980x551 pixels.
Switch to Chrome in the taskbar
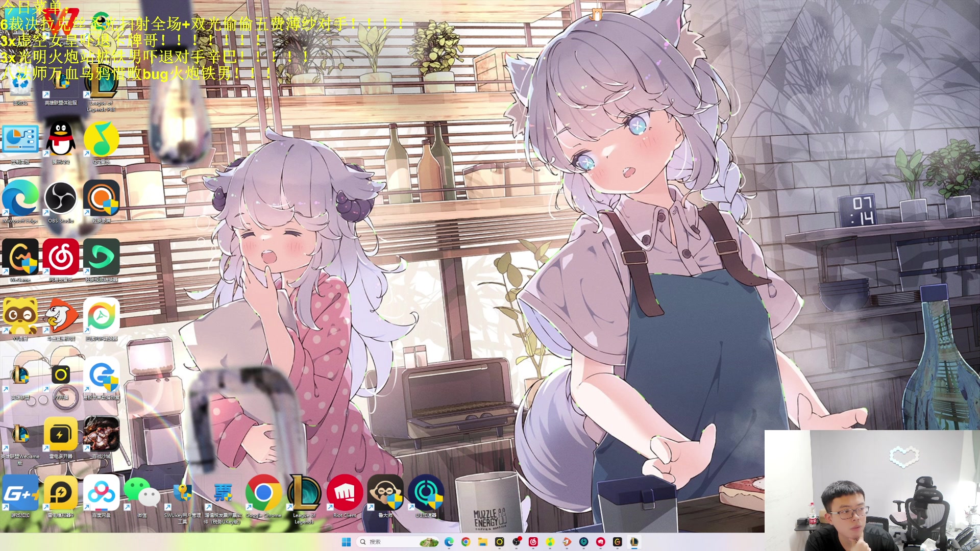pos(465,542)
